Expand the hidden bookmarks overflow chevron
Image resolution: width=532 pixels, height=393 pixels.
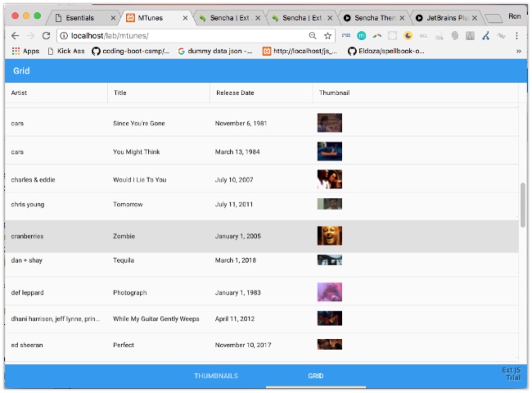pos(518,51)
